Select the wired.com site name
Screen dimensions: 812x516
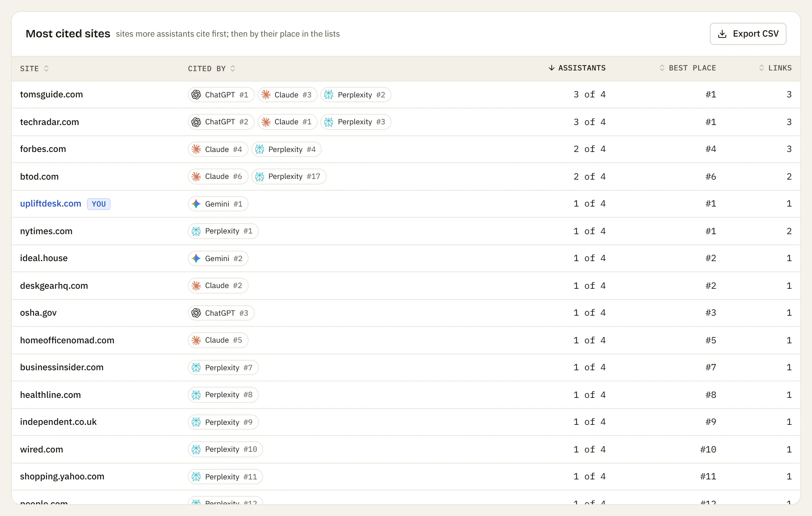tap(41, 449)
